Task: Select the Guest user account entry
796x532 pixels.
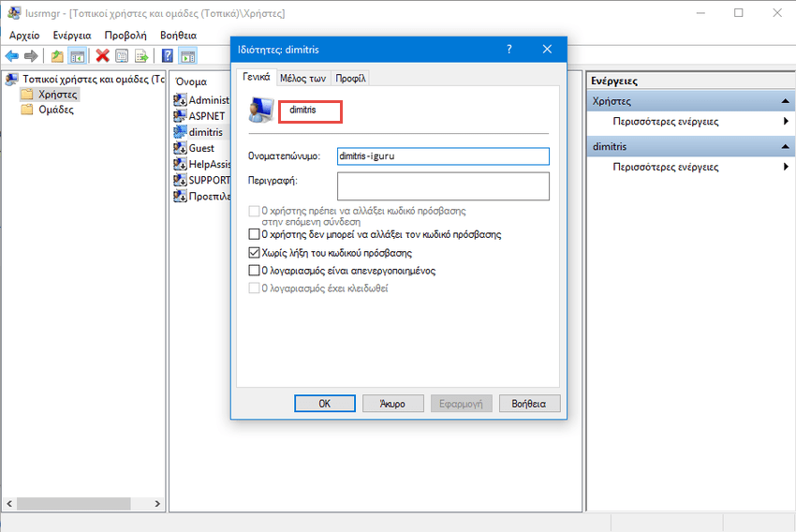Action: 200,148
